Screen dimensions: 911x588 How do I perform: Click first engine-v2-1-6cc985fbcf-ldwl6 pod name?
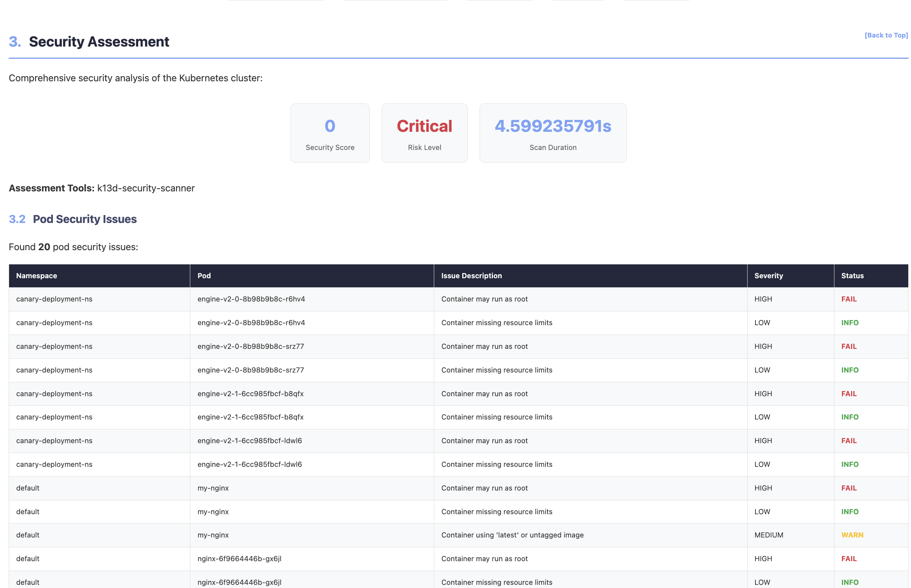[x=249, y=441]
